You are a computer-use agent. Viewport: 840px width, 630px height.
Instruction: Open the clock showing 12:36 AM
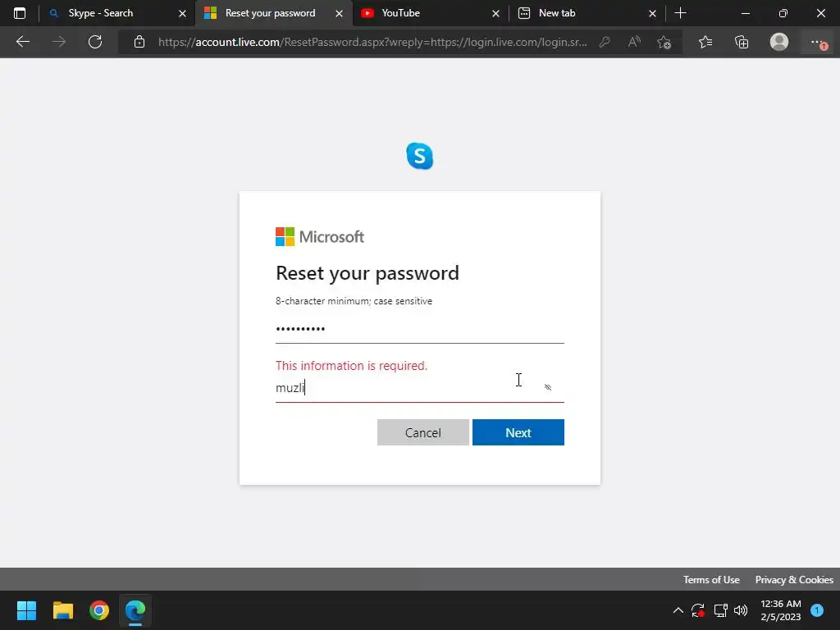pos(781,610)
